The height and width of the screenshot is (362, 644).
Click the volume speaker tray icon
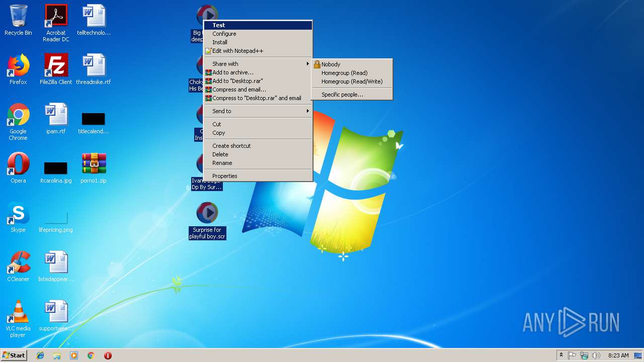click(596, 355)
